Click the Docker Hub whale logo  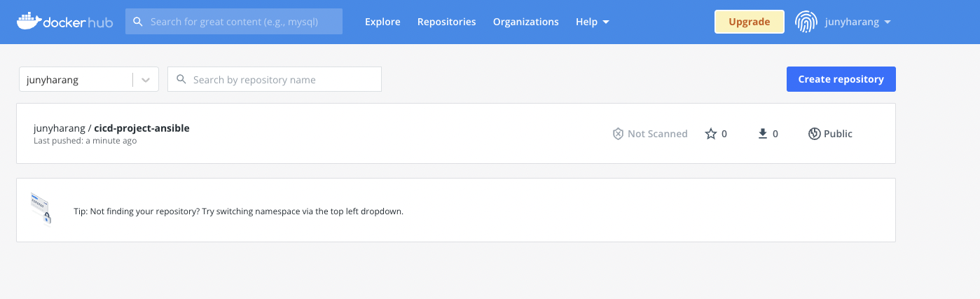(x=63, y=22)
